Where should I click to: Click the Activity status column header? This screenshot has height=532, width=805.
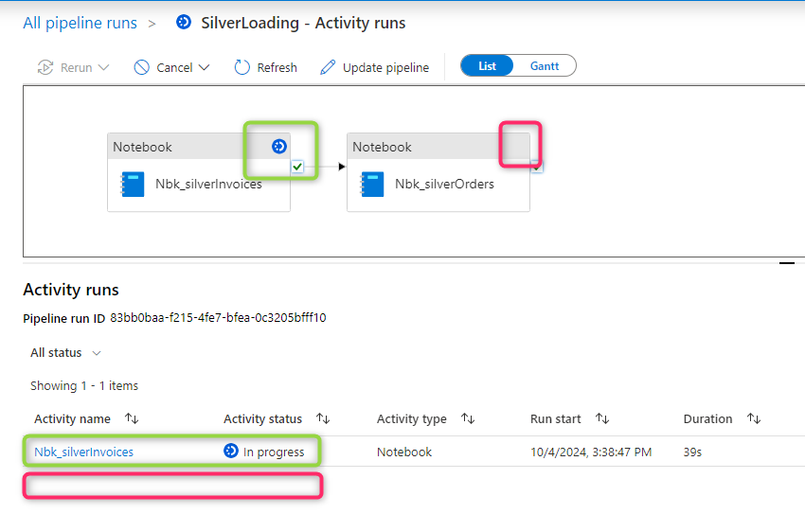pyautogui.click(x=263, y=419)
